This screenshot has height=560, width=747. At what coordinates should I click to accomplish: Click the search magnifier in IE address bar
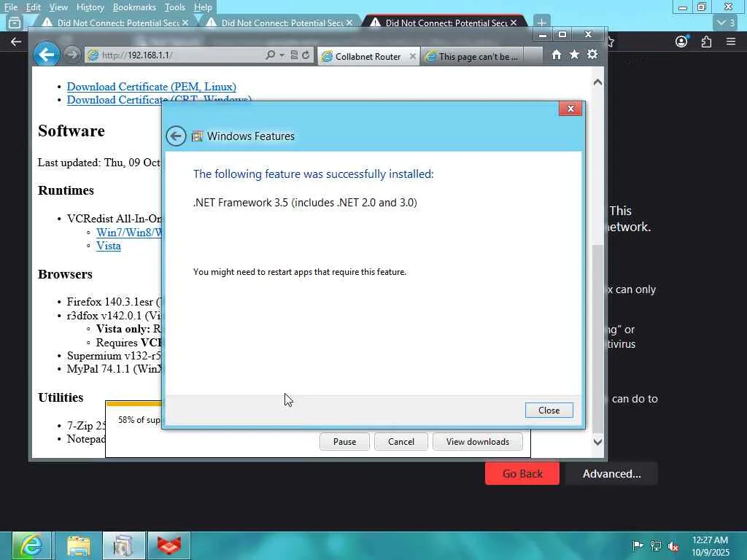tap(270, 55)
